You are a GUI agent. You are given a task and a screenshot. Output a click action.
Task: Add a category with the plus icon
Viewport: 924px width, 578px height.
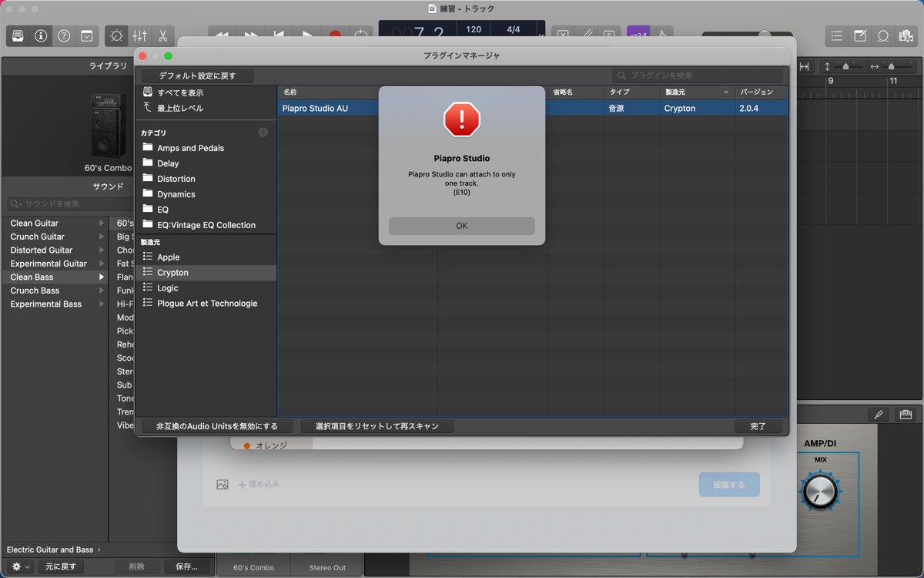263,133
